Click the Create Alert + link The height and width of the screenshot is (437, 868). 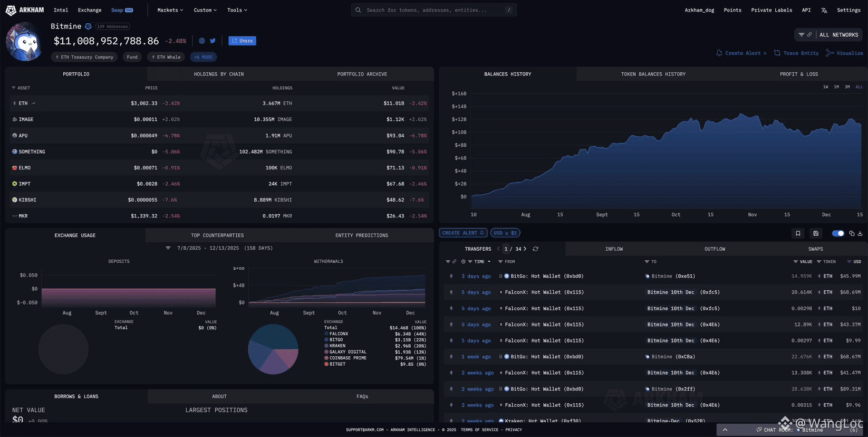click(741, 53)
